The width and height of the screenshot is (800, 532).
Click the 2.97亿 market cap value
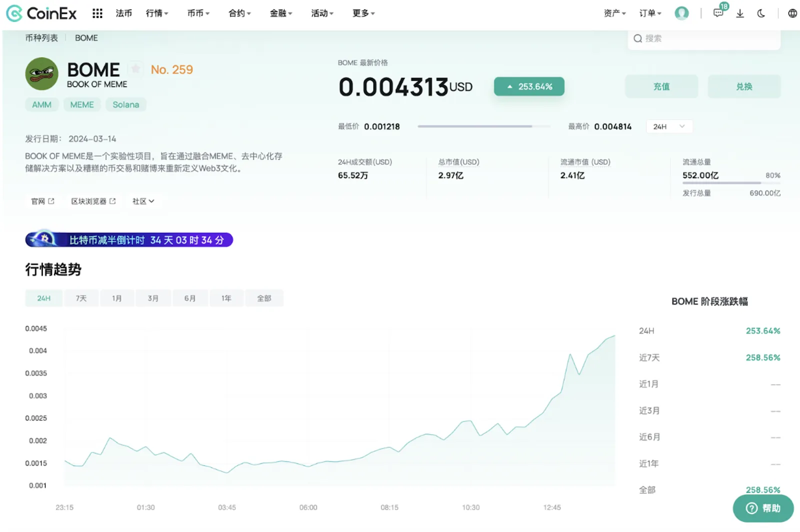tap(451, 175)
